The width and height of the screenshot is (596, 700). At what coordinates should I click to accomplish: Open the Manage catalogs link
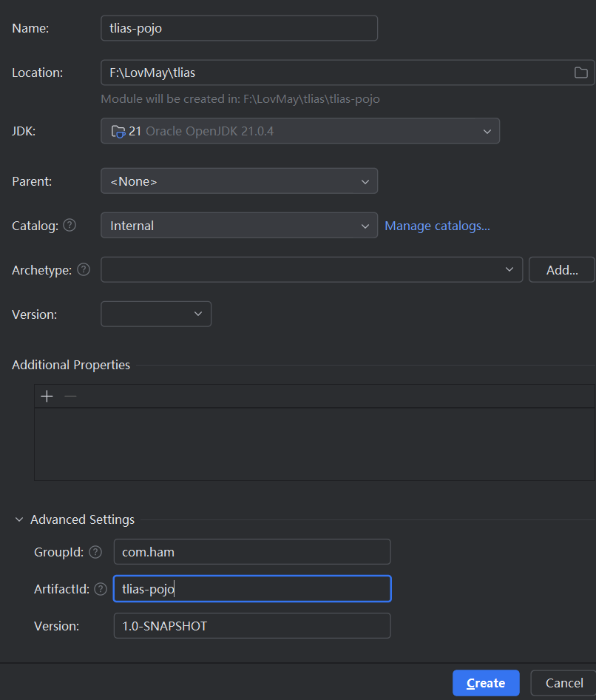(x=437, y=226)
